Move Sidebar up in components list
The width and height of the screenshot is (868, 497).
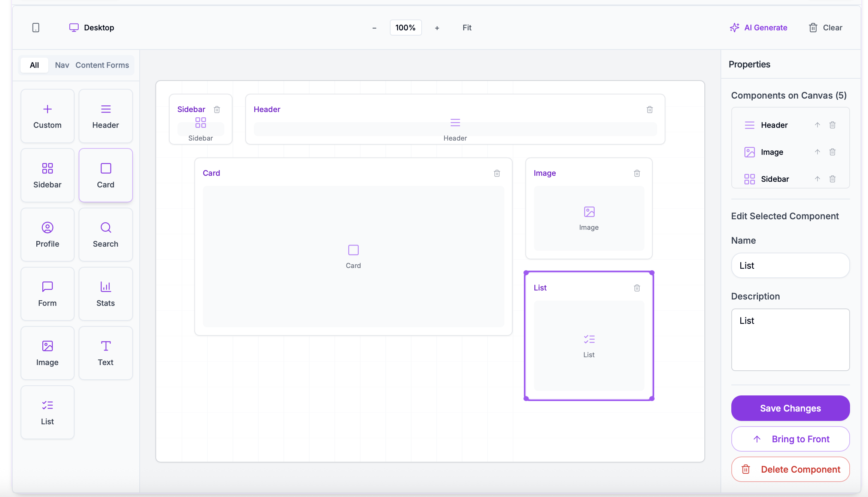tap(817, 179)
